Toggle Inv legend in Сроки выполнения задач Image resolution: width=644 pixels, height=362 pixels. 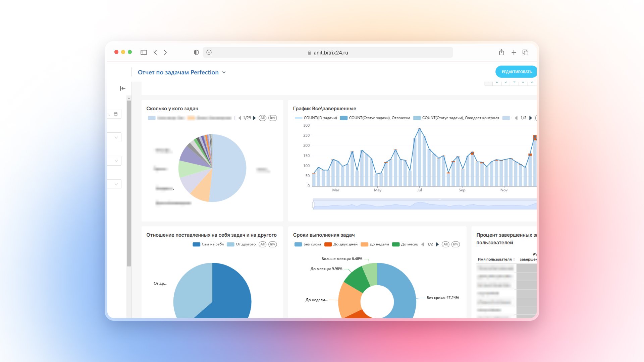[455, 244]
